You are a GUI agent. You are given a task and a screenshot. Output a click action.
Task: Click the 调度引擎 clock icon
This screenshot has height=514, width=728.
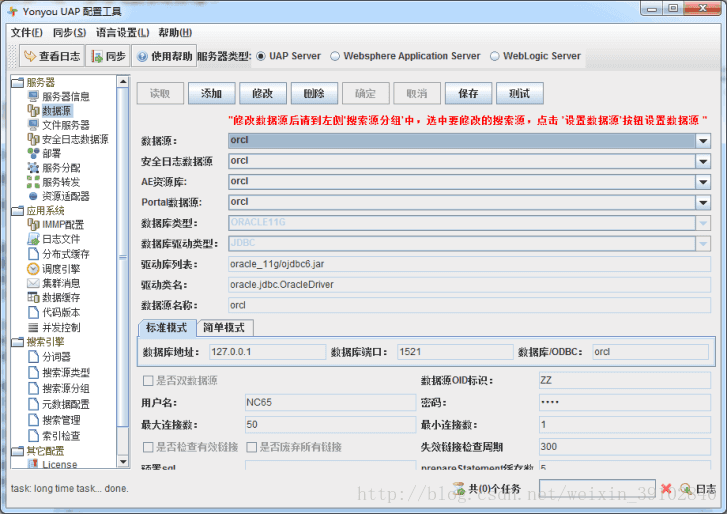(33, 269)
